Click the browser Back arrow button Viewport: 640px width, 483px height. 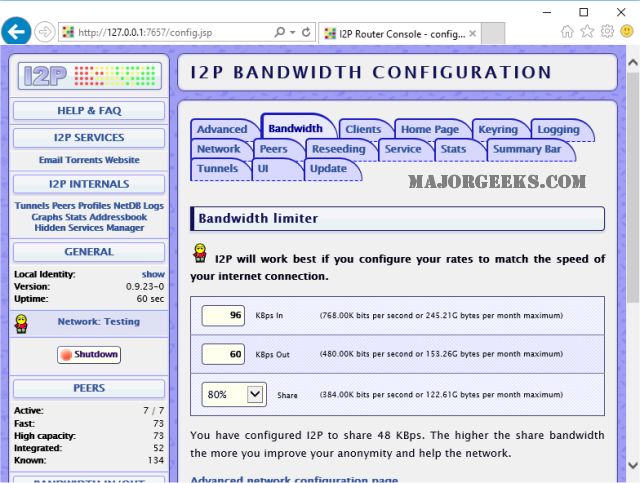[x=16, y=32]
